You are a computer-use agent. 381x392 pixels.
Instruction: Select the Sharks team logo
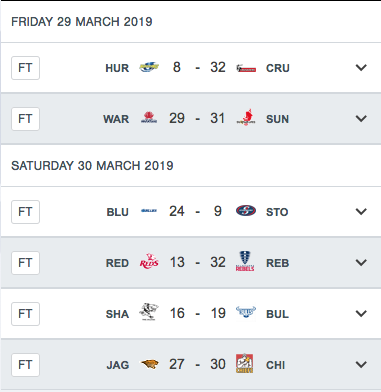[149, 313]
